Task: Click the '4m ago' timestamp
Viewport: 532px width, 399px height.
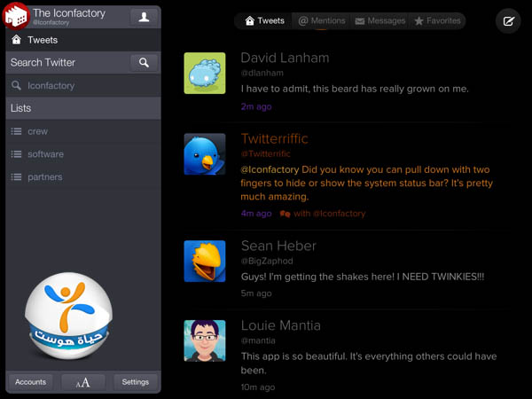Action: point(256,214)
